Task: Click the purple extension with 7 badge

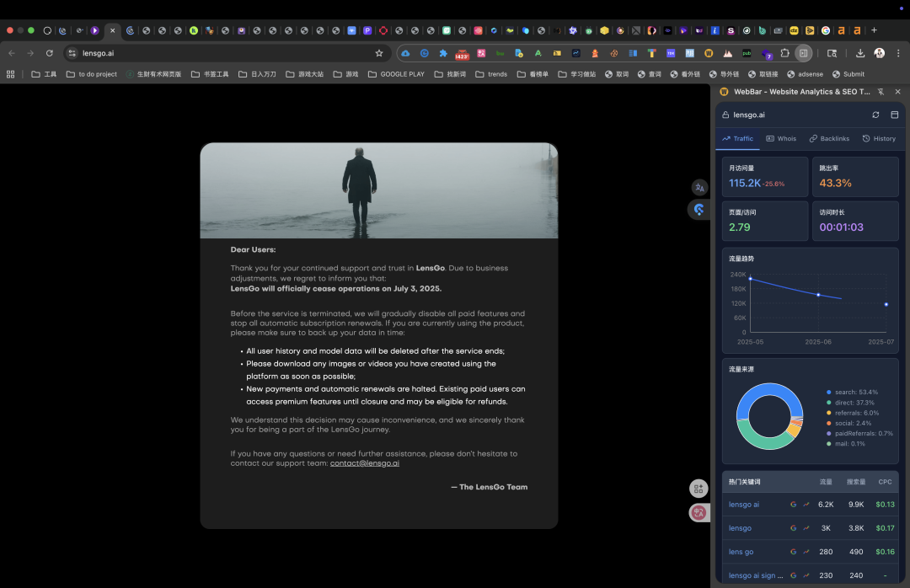Action: (x=767, y=54)
